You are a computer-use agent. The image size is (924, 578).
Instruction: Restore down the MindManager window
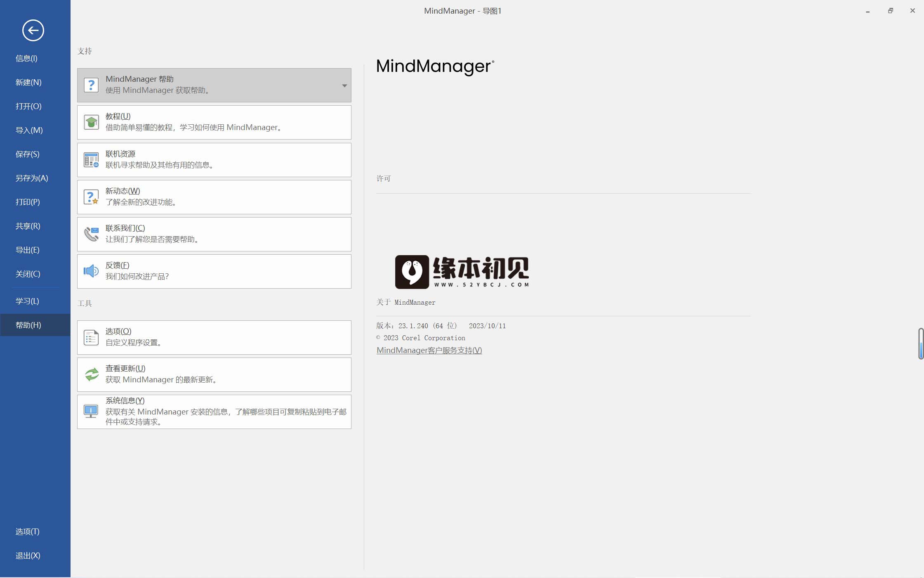(890, 11)
